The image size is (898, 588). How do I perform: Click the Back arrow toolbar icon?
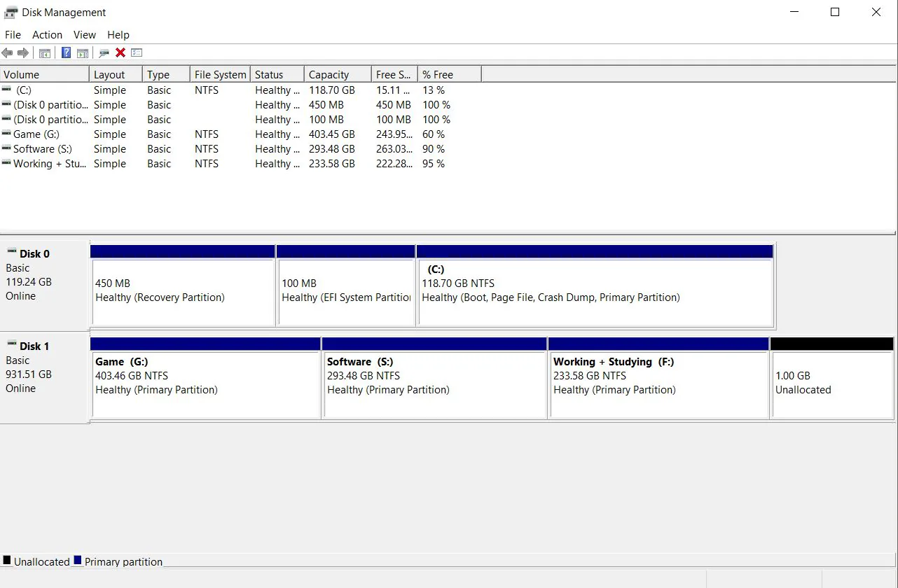7,53
